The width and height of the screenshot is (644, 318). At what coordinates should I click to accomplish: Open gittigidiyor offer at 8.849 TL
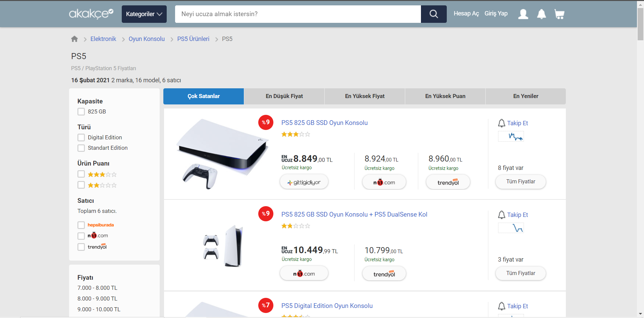point(304,182)
